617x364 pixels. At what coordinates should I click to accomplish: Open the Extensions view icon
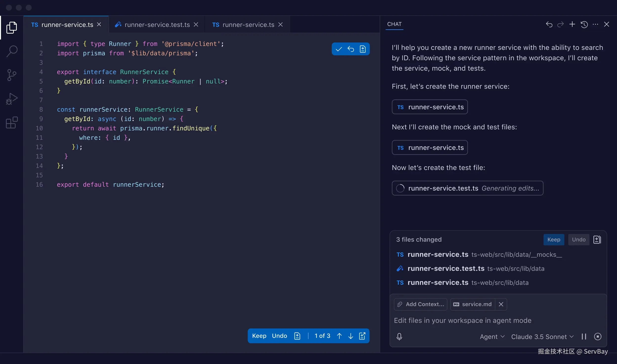click(x=12, y=123)
